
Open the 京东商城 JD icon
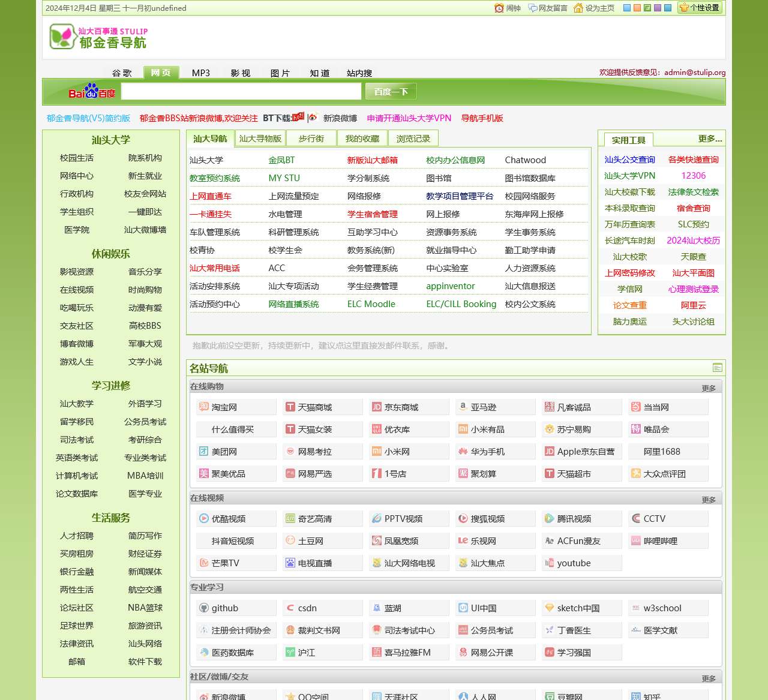(377, 407)
